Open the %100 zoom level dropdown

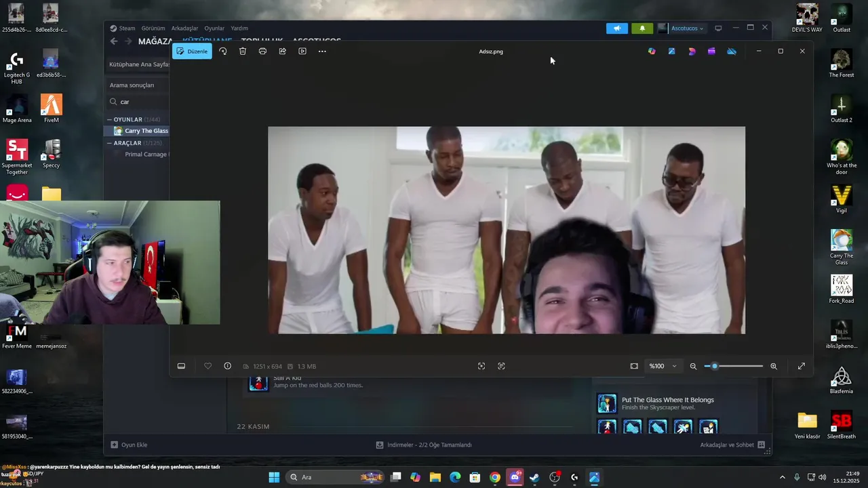click(663, 366)
